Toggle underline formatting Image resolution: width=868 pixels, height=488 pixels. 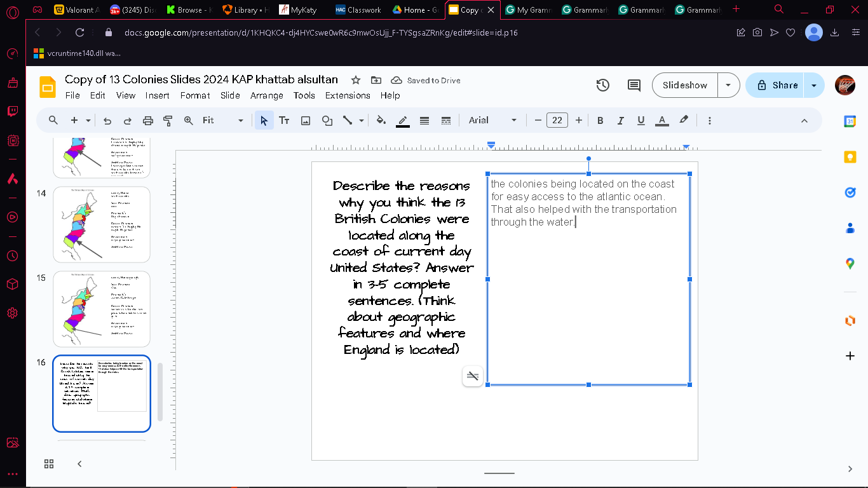pyautogui.click(x=641, y=120)
